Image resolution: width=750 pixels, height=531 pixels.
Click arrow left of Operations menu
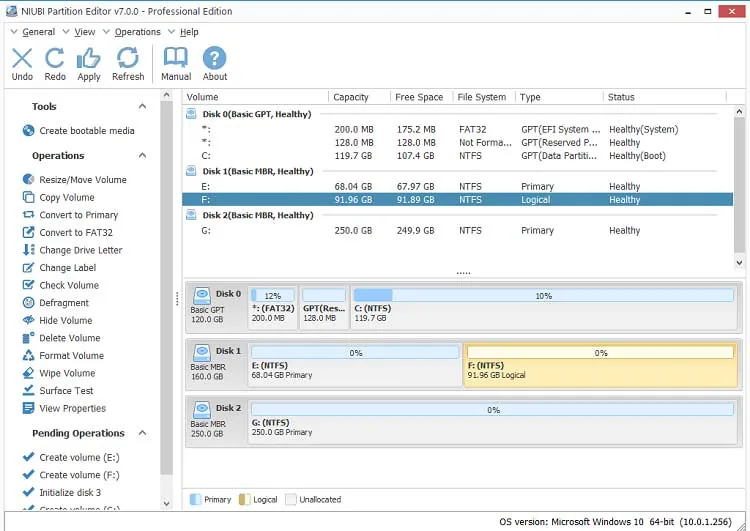click(x=106, y=32)
